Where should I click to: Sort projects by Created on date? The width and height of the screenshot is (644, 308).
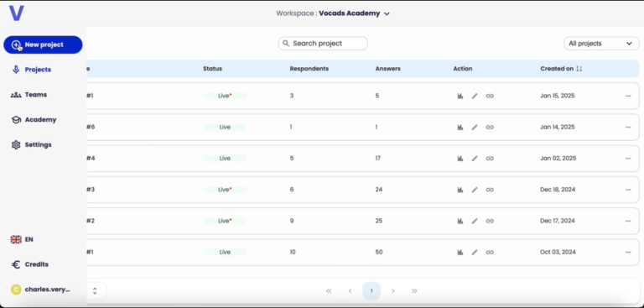tap(579, 69)
